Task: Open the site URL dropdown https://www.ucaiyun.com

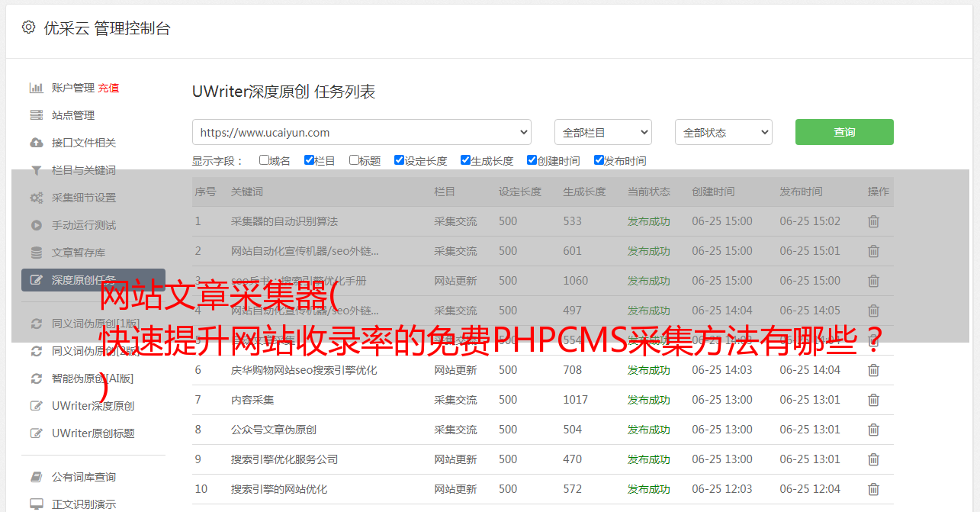Action: (x=361, y=132)
